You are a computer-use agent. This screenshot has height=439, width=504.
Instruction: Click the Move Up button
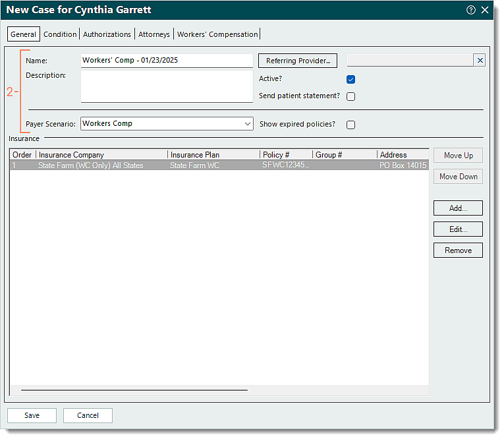(458, 156)
